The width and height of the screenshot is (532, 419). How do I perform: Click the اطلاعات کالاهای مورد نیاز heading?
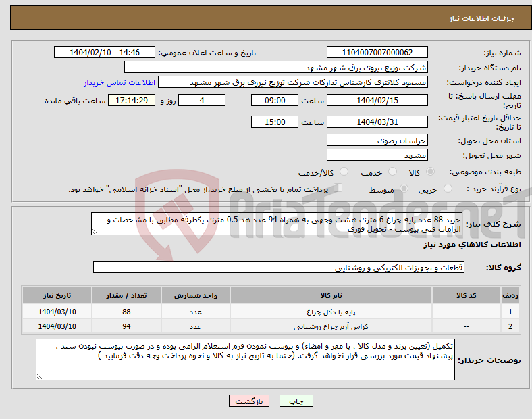point(472,245)
